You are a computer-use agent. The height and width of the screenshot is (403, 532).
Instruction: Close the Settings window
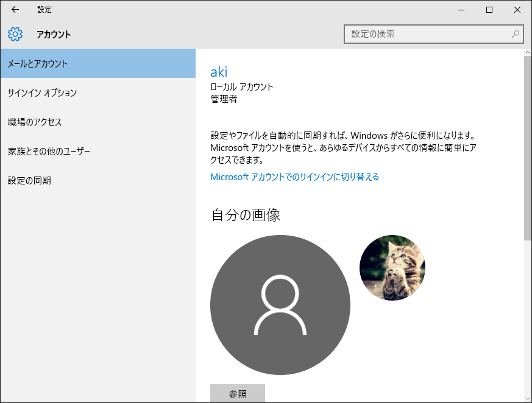517,10
